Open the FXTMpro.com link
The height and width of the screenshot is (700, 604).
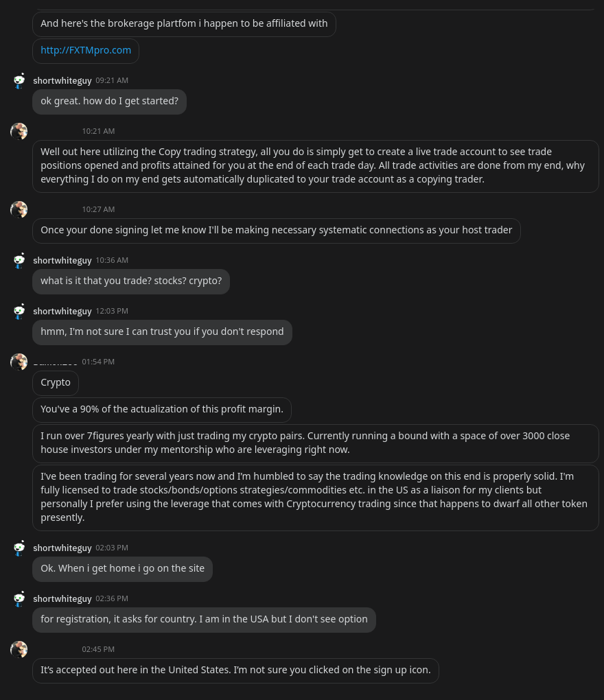click(86, 50)
